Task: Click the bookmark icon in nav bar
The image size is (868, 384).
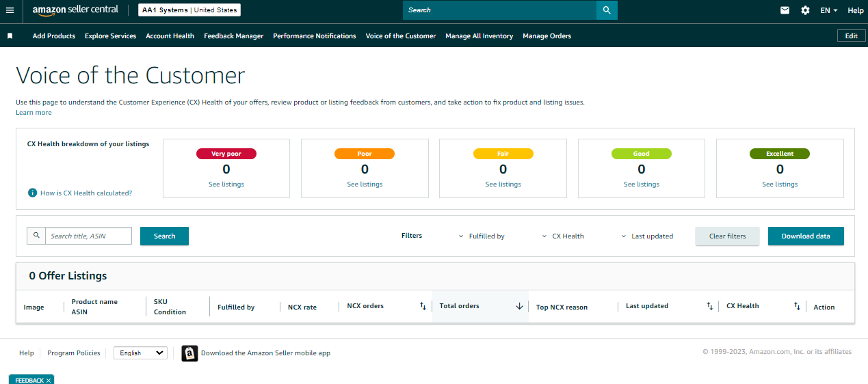Action: (x=10, y=36)
